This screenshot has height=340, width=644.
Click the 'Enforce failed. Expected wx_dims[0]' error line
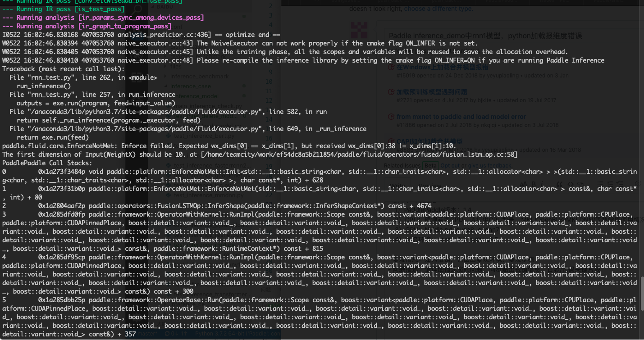click(x=229, y=146)
